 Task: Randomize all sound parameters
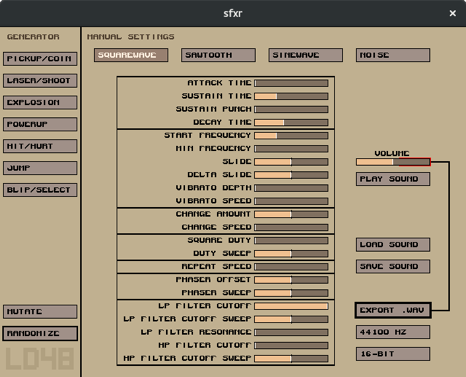(40, 333)
